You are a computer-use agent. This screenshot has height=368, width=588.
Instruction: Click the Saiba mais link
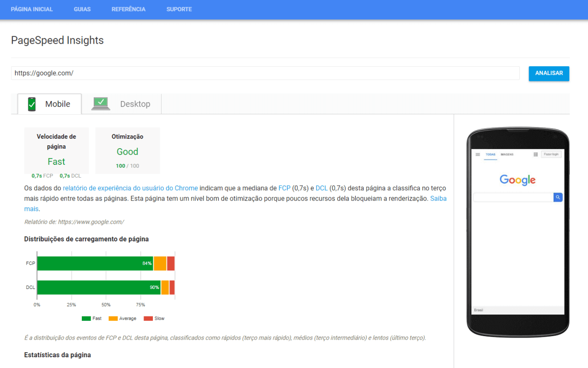click(438, 199)
